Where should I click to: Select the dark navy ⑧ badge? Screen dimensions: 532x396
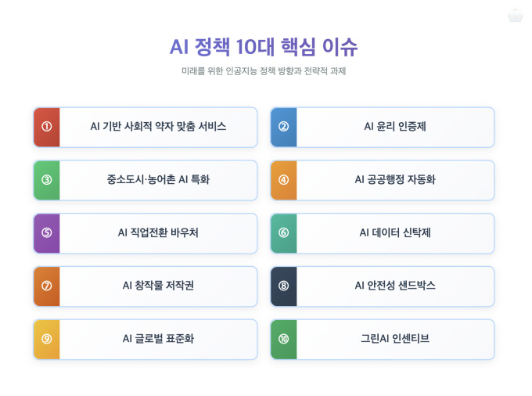pyautogui.click(x=284, y=286)
